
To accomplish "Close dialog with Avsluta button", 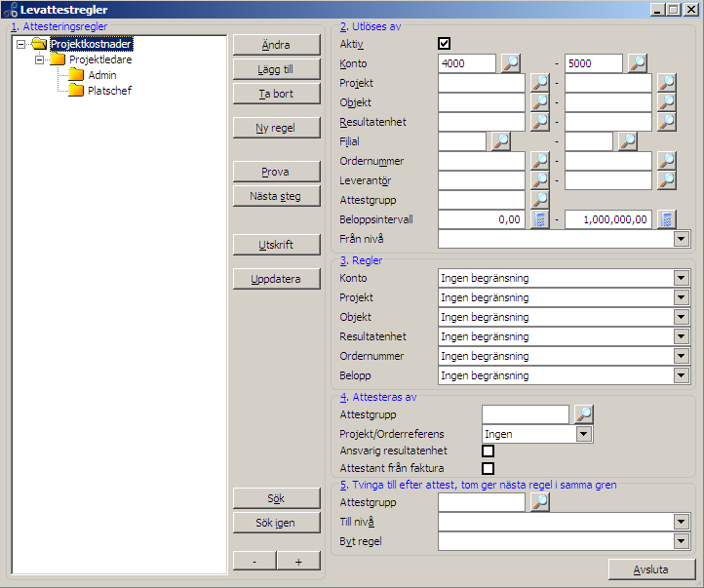I will pos(651,569).
